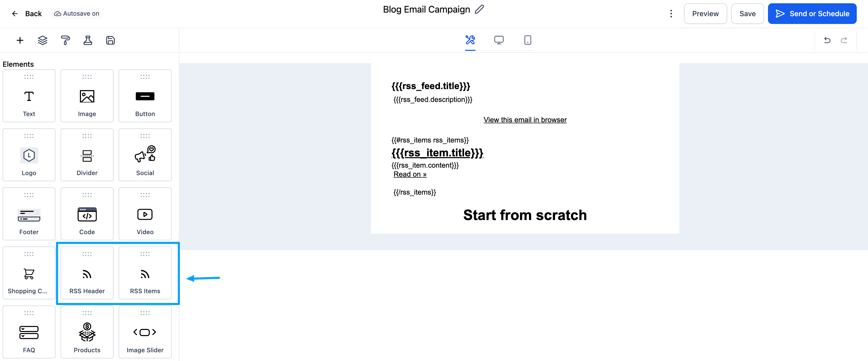Click the Preview button
This screenshot has height=361, width=868.
[x=705, y=14]
